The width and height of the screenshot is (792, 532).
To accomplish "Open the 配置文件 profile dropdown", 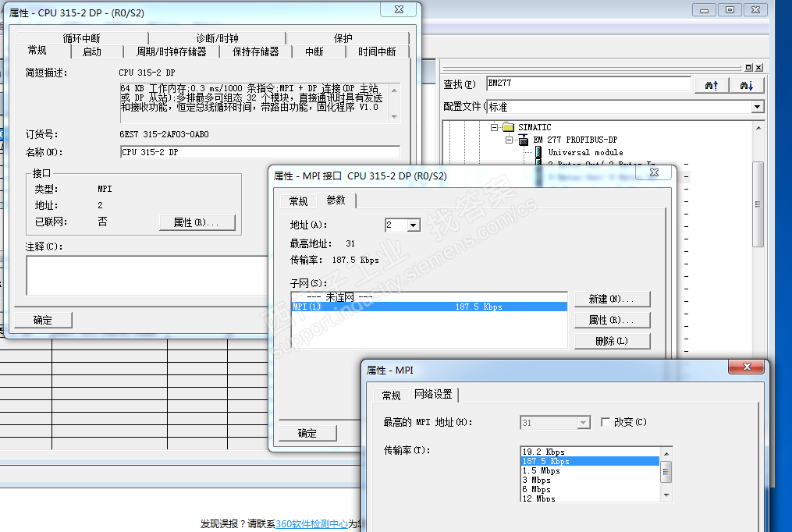I will click(757, 107).
